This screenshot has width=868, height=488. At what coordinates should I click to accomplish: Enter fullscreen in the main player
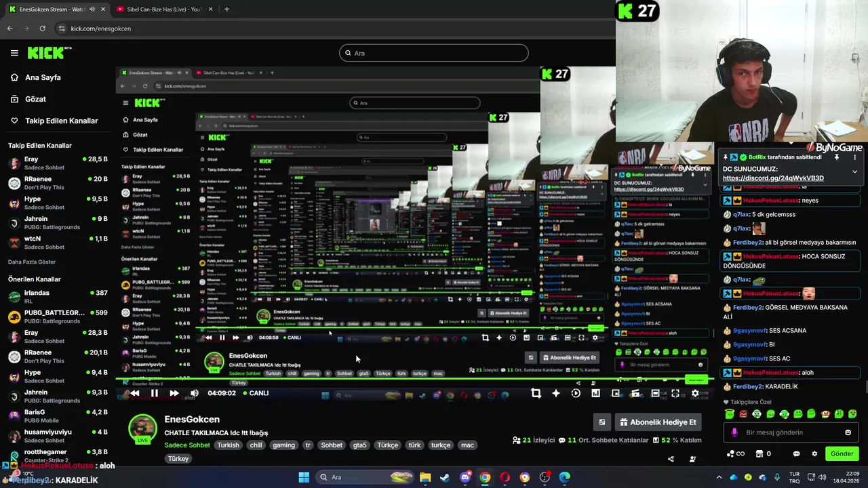675,393
